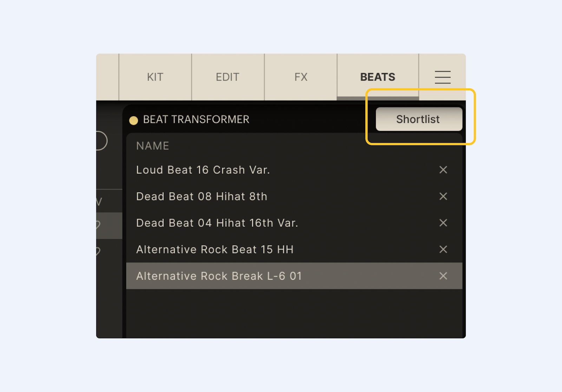Remove "Dead Beat 08 Hihat 8th" from shortlist

point(443,197)
